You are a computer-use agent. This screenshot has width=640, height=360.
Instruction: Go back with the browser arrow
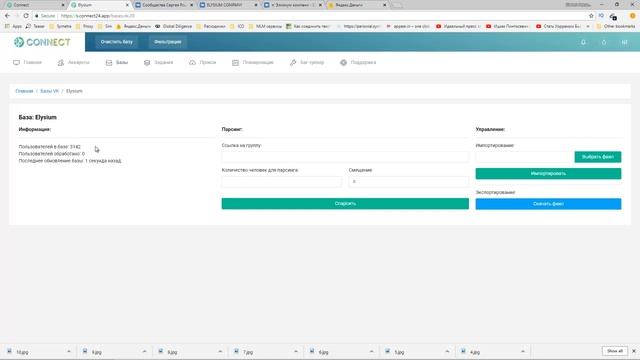[x=7, y=16]
